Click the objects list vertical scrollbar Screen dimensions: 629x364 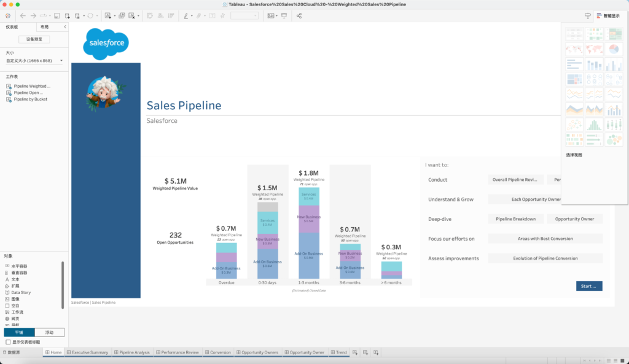pyautogui.click(x=63, y=285)
